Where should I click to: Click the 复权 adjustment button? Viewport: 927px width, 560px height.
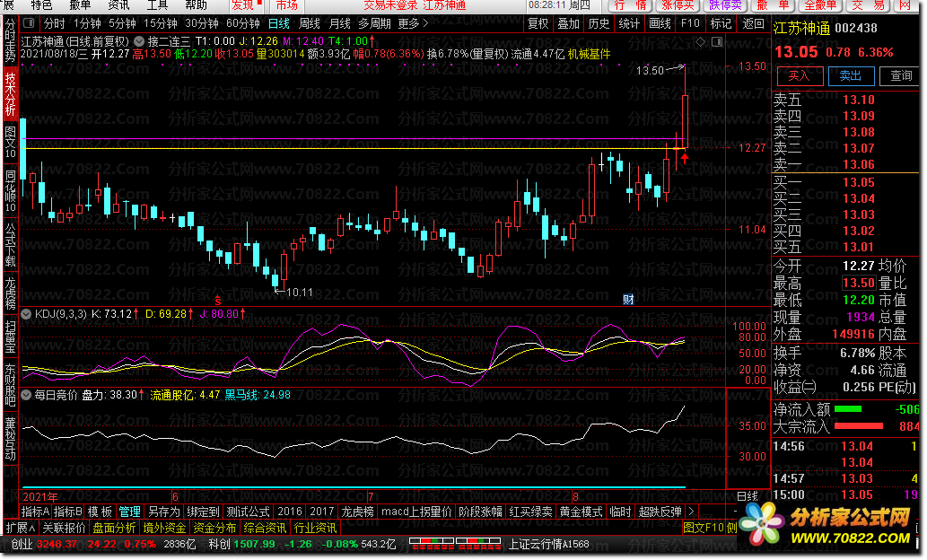click(x=538, y=23)
